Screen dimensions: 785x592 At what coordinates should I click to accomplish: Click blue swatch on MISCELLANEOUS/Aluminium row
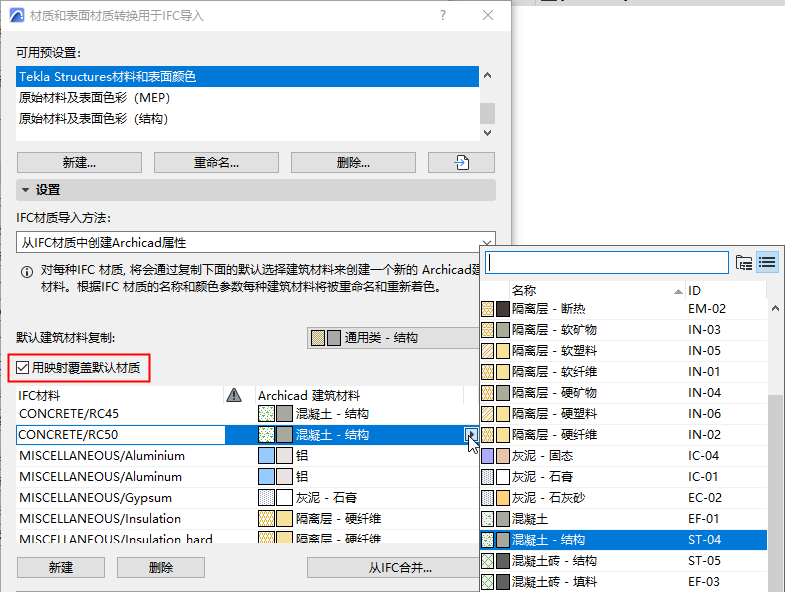(x=266, y=456)
